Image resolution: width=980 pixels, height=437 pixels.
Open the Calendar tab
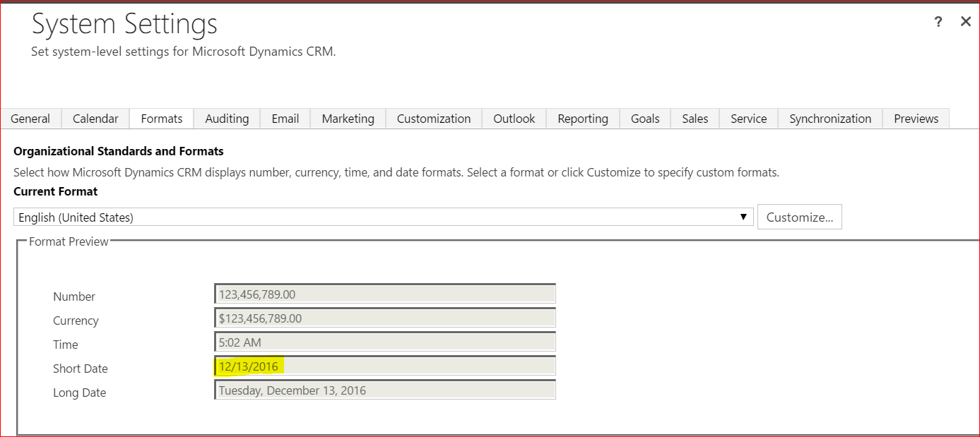coord(95,119)
